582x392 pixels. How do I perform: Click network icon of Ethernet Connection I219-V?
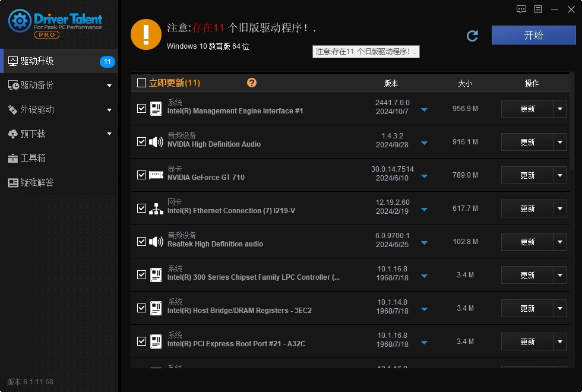click(156, 208)
